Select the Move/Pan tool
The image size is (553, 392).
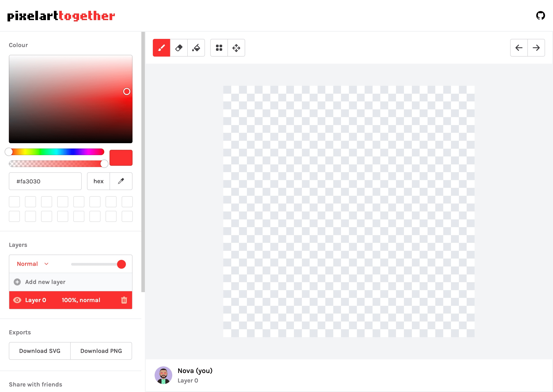point(236,48)
